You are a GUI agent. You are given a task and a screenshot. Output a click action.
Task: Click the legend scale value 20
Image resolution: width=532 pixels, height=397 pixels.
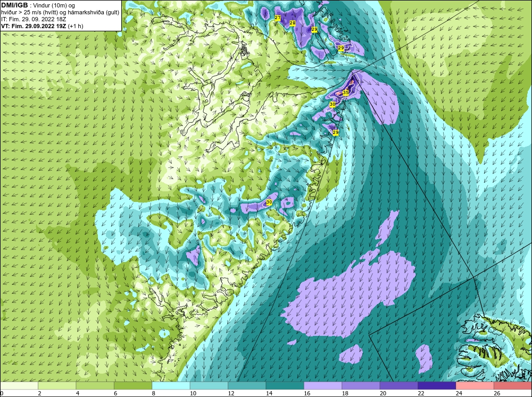[383, 393]
